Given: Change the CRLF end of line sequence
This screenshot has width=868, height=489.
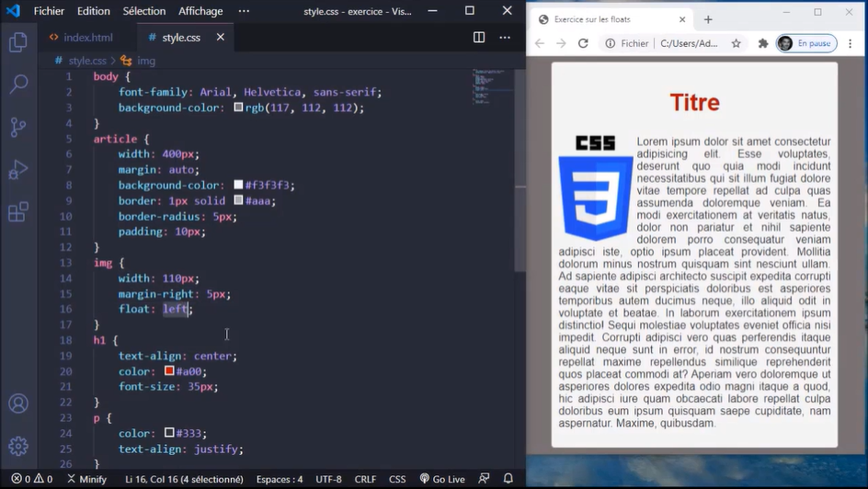Looking at the screenshot, I should [365, 479].
